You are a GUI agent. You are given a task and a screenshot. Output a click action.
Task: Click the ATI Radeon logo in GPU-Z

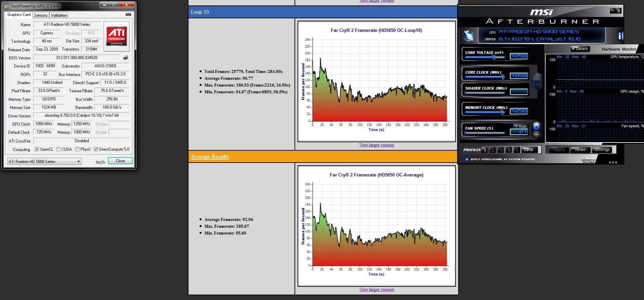(117, 37)
